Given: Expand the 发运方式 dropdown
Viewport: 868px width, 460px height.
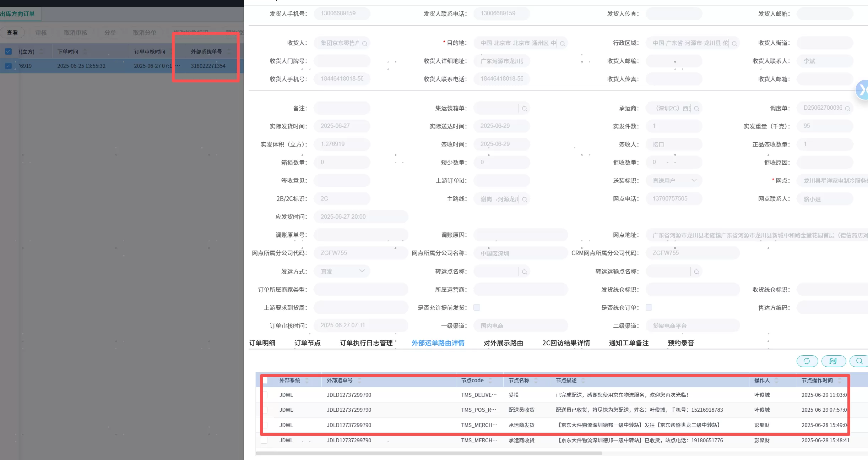Looking at the screenshot, I should click(362, 271).
